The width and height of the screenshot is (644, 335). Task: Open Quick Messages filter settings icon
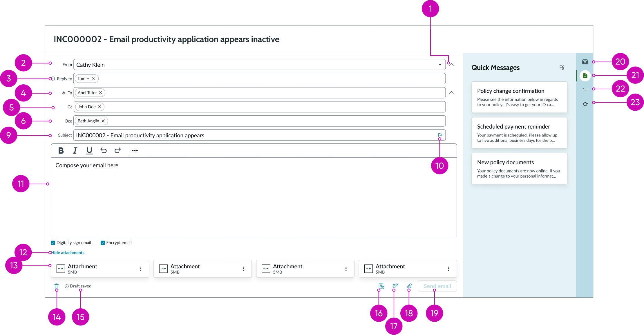click(x=562, y=67)
